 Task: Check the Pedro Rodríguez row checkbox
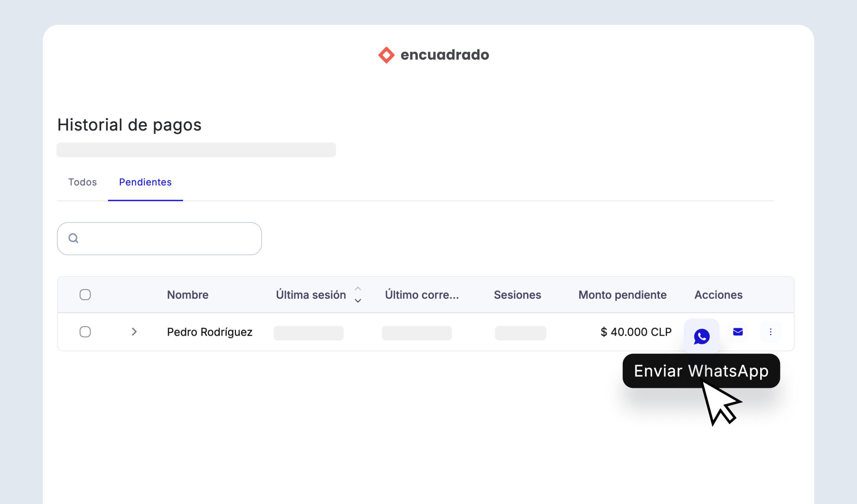pyautogui.click(x=85, y=332)
